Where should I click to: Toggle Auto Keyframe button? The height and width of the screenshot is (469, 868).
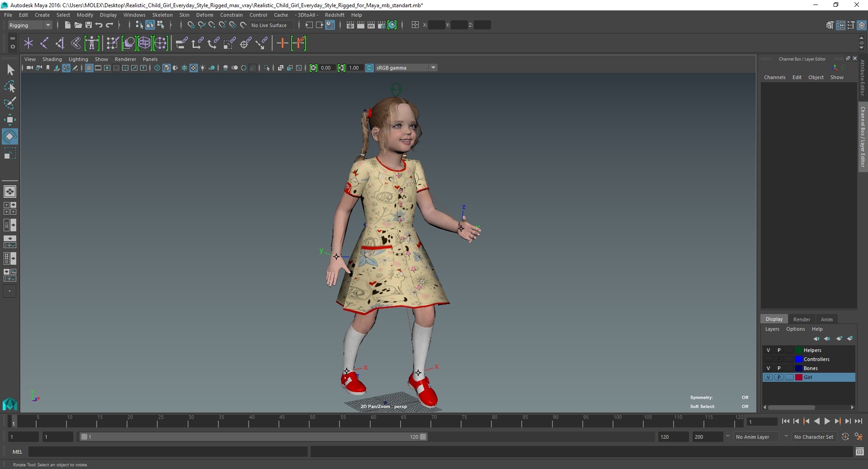[x=845, y=437]
